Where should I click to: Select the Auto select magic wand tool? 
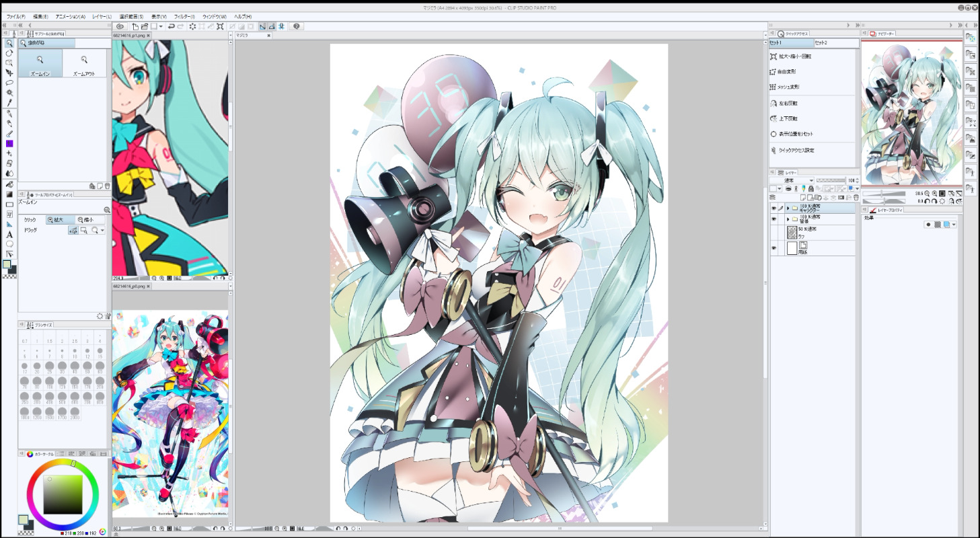9,93
